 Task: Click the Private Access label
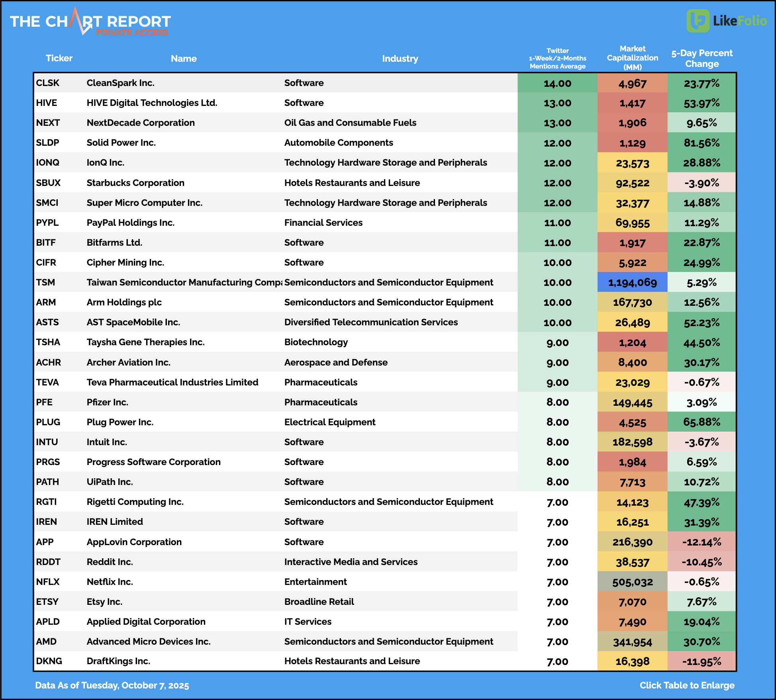tap(132, 33)
